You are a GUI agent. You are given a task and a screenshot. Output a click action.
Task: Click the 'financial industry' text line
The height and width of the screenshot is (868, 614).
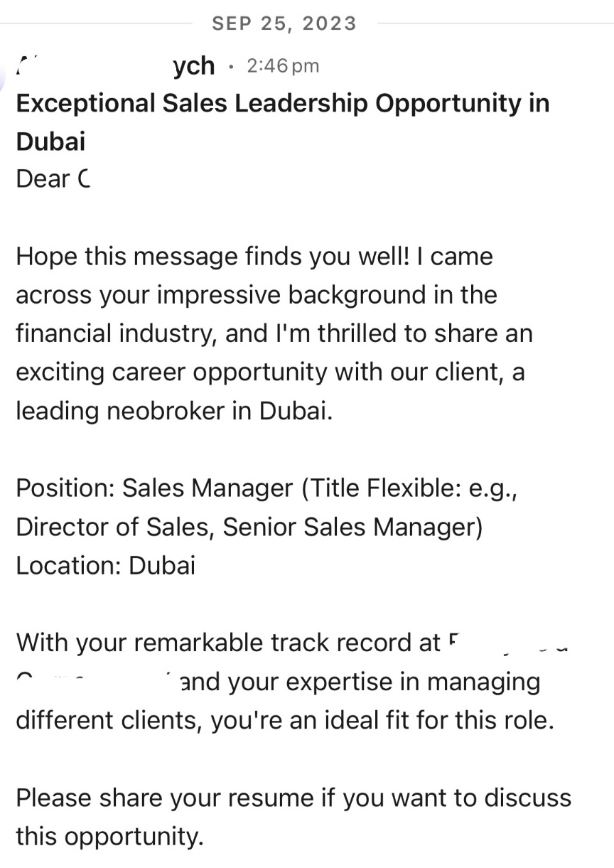(x=274, y=333)
